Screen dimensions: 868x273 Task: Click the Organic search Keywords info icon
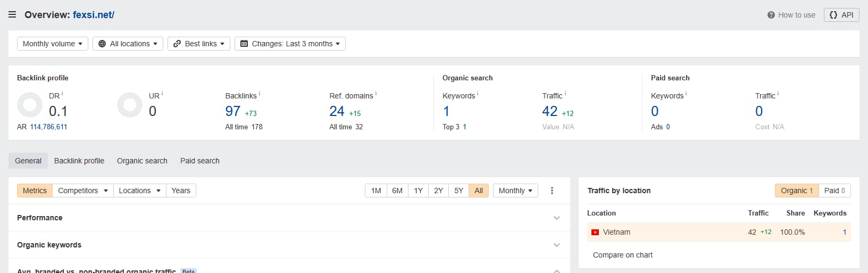coord(478,94)
